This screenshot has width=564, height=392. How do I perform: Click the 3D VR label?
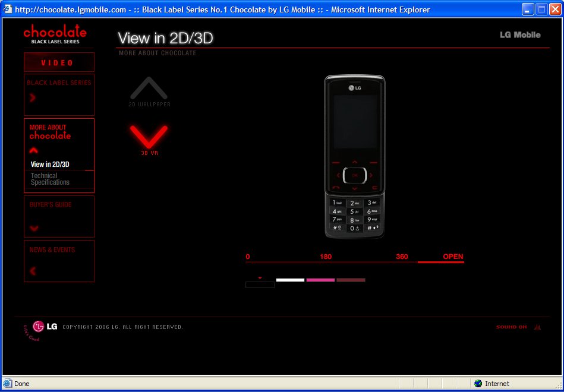150,153
